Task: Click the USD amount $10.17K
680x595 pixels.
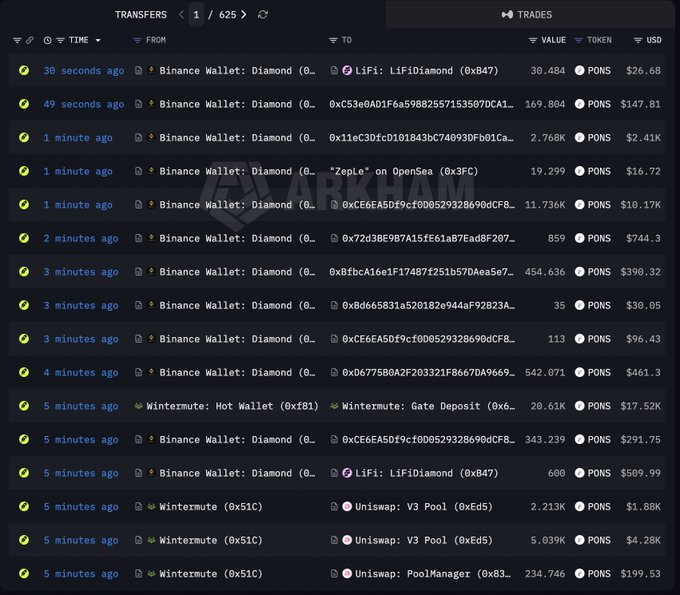Action: (640, 205)
